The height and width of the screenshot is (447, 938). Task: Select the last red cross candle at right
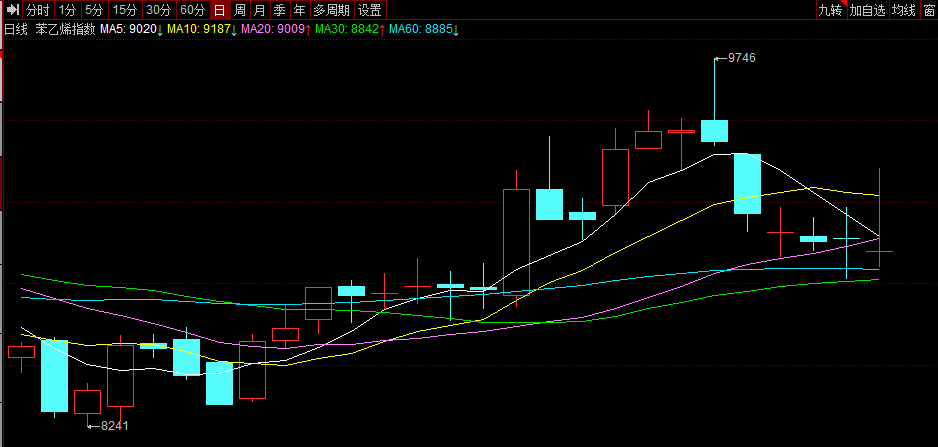click(879, 251)
